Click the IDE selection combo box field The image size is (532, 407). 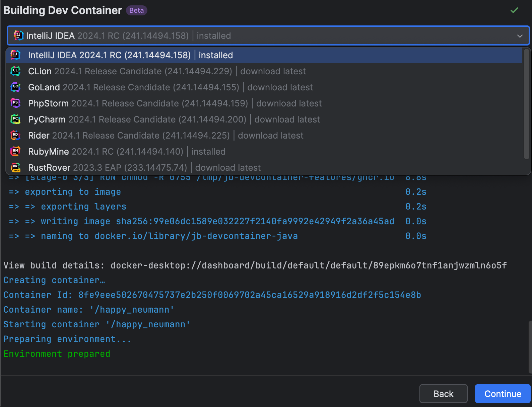(268, 35)
